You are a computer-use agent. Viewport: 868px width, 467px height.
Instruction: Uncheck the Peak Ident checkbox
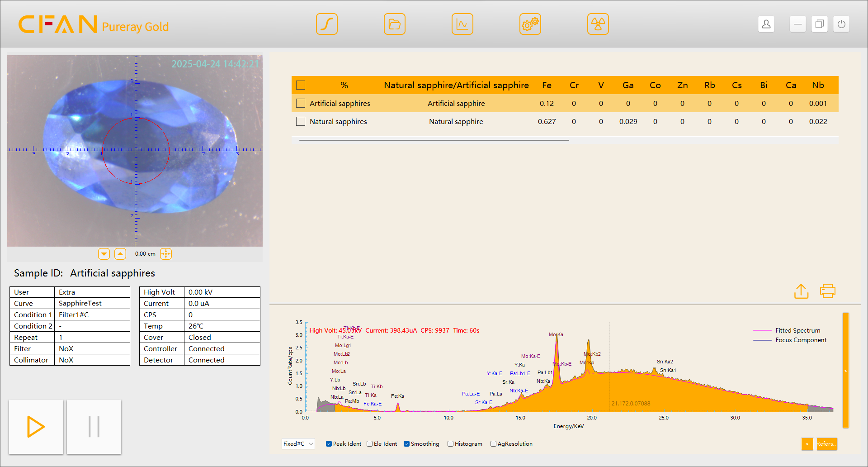point(329,444)
